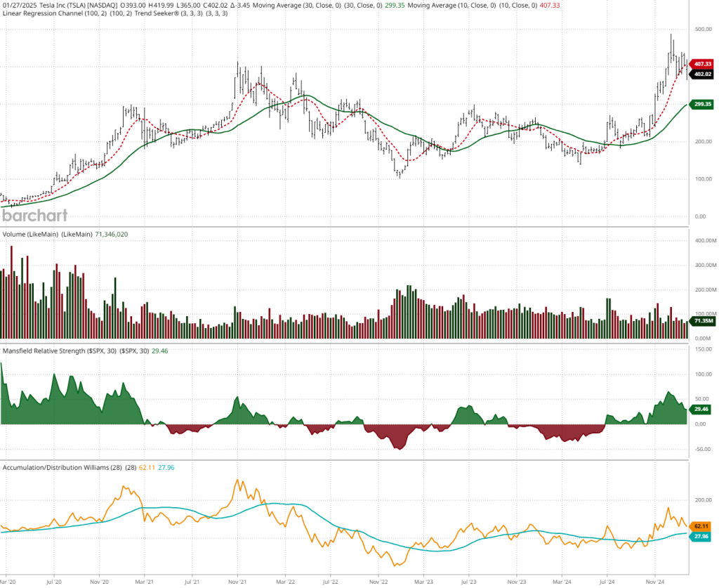Click the 01/27/2025 date in the chart header

tap(17, 5)
